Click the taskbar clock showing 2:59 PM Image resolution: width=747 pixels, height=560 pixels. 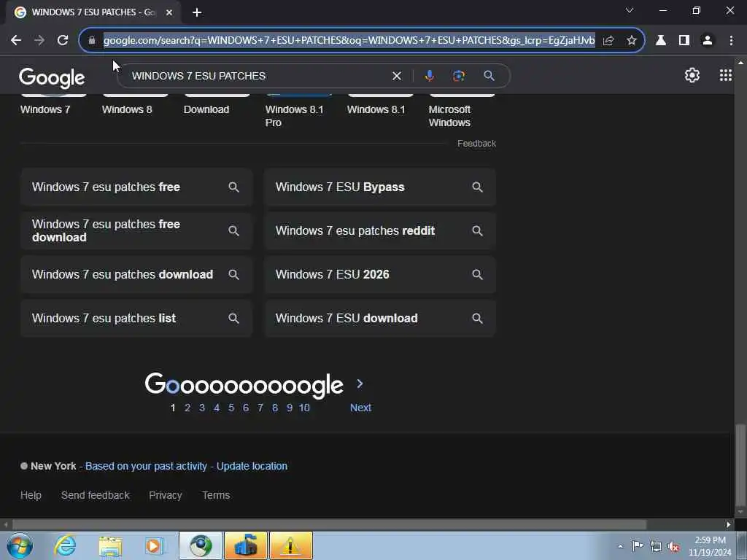coord(710,546)
